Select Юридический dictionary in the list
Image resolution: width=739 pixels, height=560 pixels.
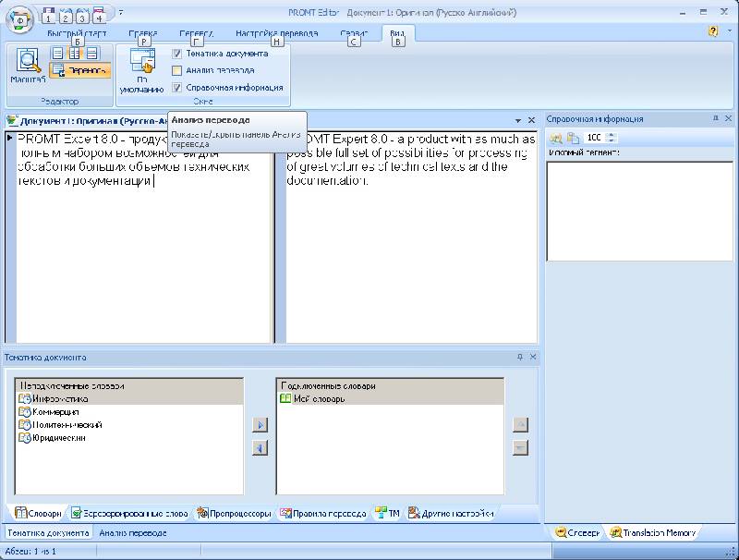click(129, 438)
